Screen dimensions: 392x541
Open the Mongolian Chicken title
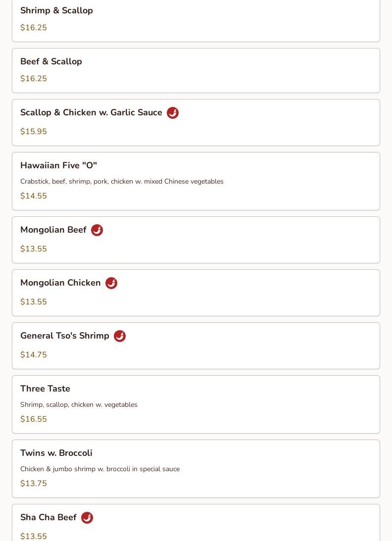point(60,283)
